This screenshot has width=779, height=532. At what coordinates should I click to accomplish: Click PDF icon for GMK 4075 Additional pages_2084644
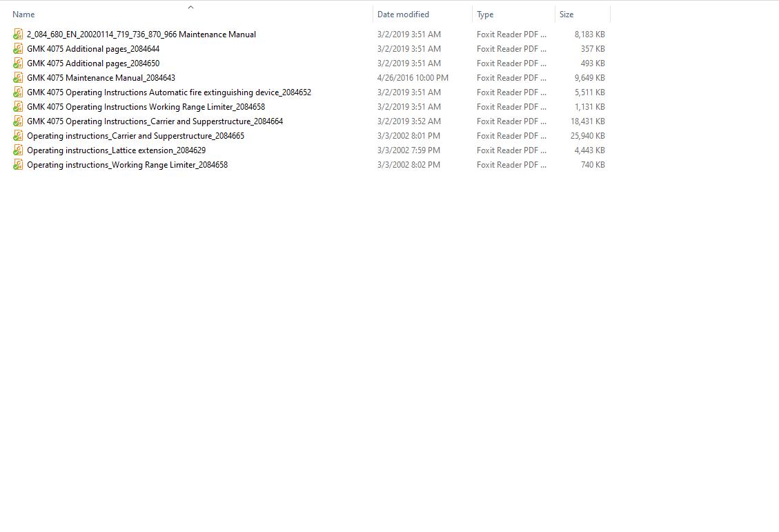click(x=18, y=49)
